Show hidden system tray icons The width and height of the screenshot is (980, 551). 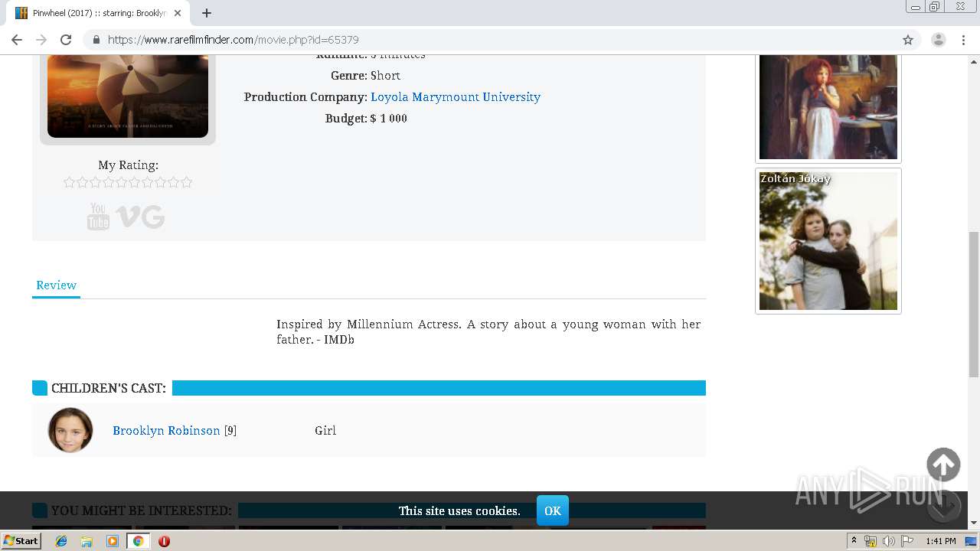pyautogui.click(x=854, y=541)
